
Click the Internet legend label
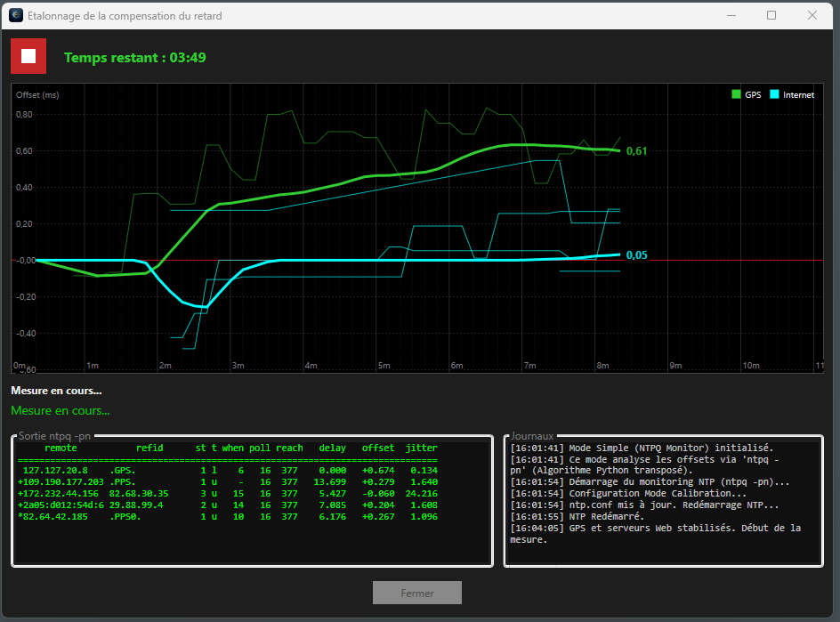point(798,95)
